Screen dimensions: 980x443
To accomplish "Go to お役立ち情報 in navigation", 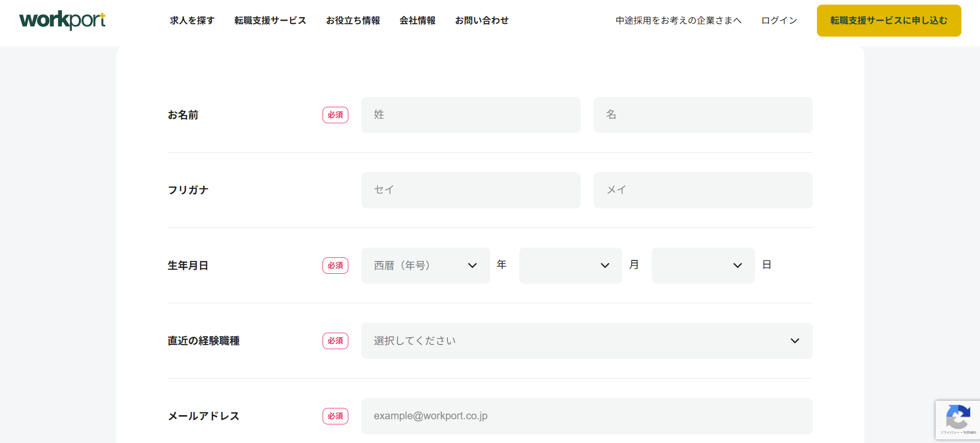I will tap(353, 21).
